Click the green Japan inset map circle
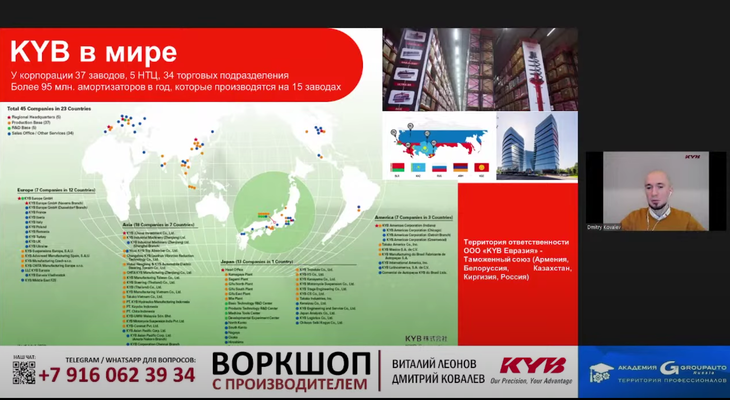Viewport: 730px width, 400px height. tap(274, 213)
